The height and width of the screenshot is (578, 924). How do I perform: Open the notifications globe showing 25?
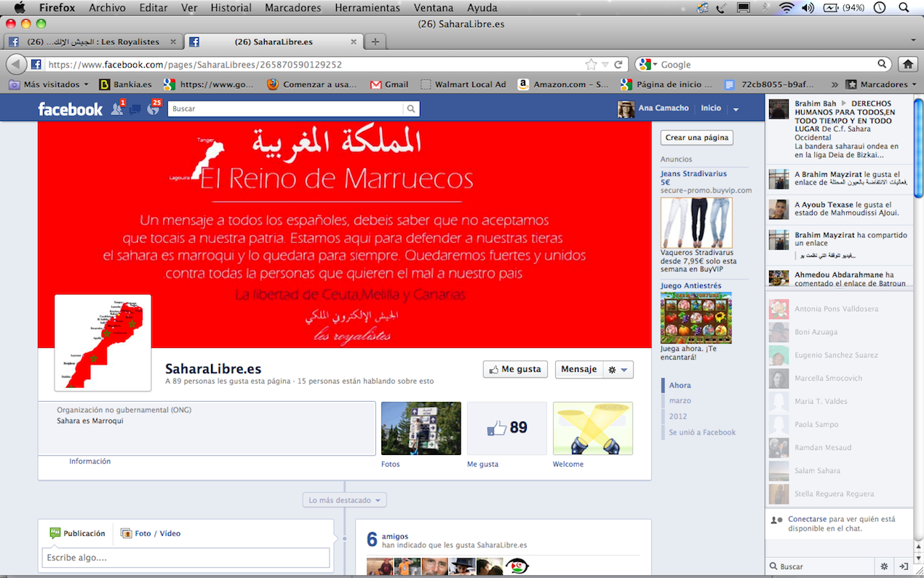tap(153, 109)
